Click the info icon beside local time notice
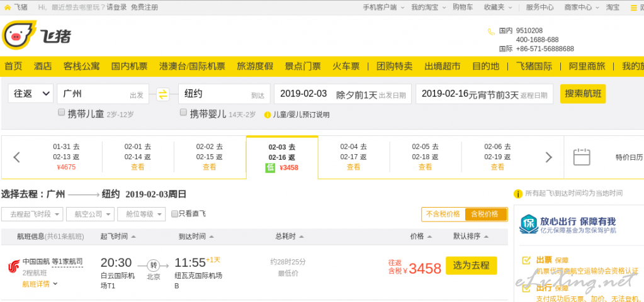 tap(518, 194)
